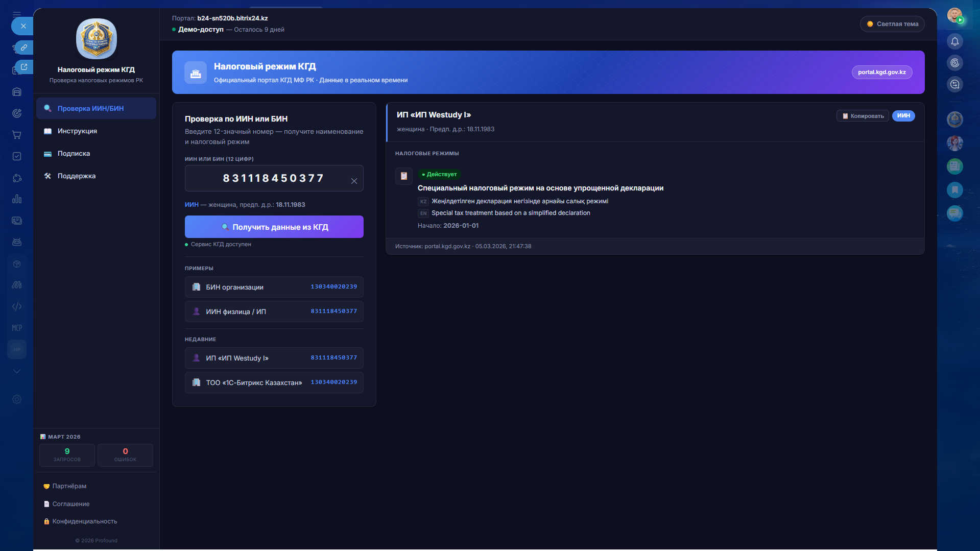
Task: Click the app logo emblem in the sidebar
Action: point(97,39)
